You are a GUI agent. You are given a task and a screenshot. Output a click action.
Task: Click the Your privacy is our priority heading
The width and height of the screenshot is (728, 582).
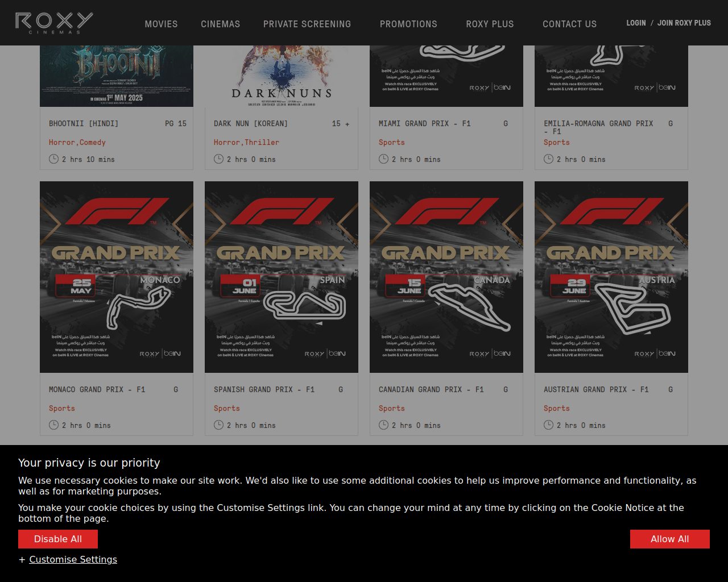(x=89, y=463)
